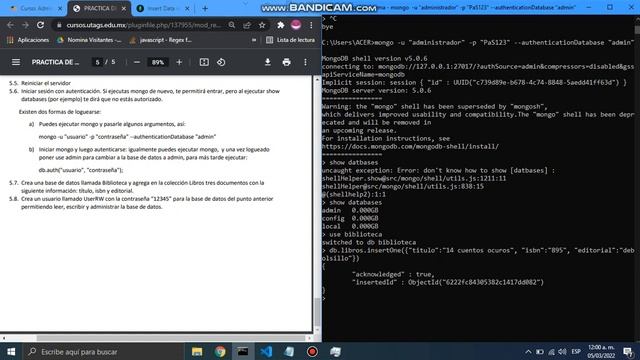Download the PDF file

268,62
